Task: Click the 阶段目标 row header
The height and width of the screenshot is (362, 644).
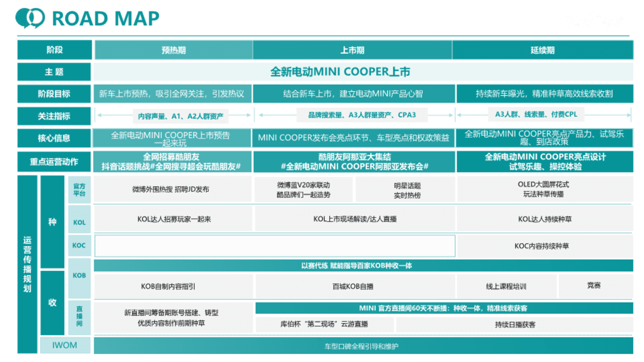Action: click(54, 94)
